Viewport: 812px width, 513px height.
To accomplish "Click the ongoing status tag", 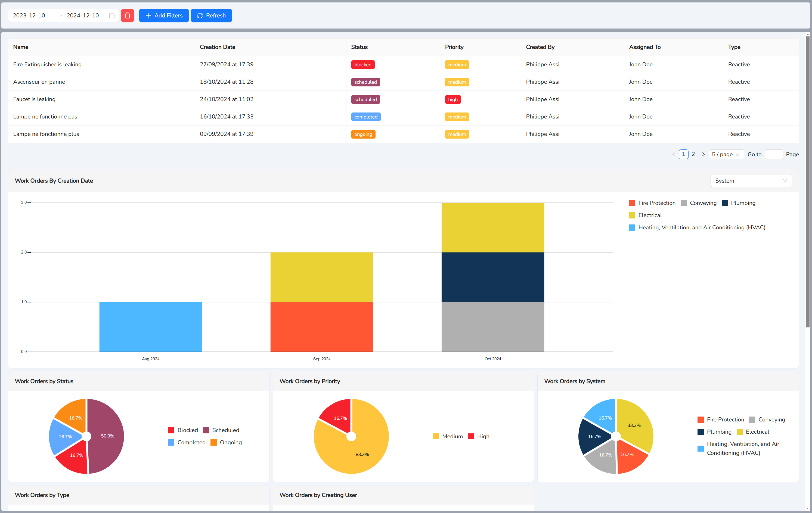I will [x=363, y=134].
